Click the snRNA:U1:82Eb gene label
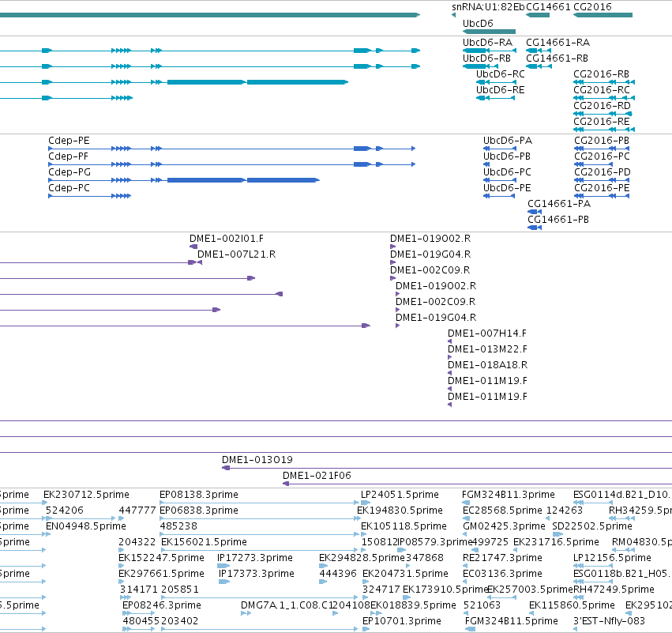The height and width of the screenshot is (633, 672). tap(488, 7)
